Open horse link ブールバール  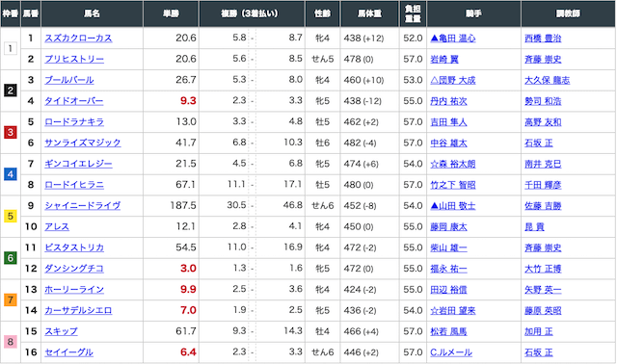click(69, 80)
